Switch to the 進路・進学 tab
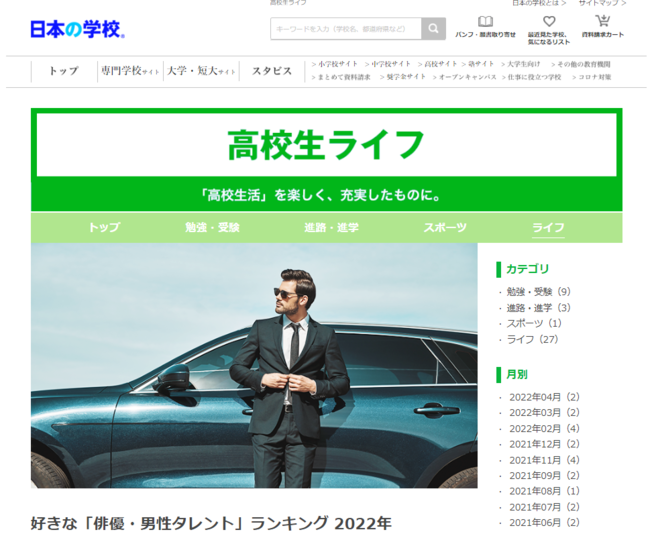The image size is (650, 534). (x=331, y=227)
